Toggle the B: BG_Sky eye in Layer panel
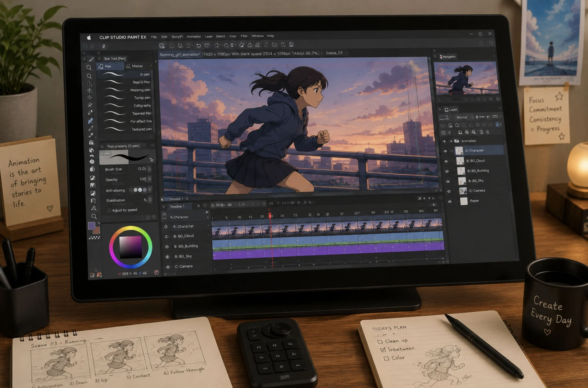This screenshot has height=388, width=588. [448, 181]
